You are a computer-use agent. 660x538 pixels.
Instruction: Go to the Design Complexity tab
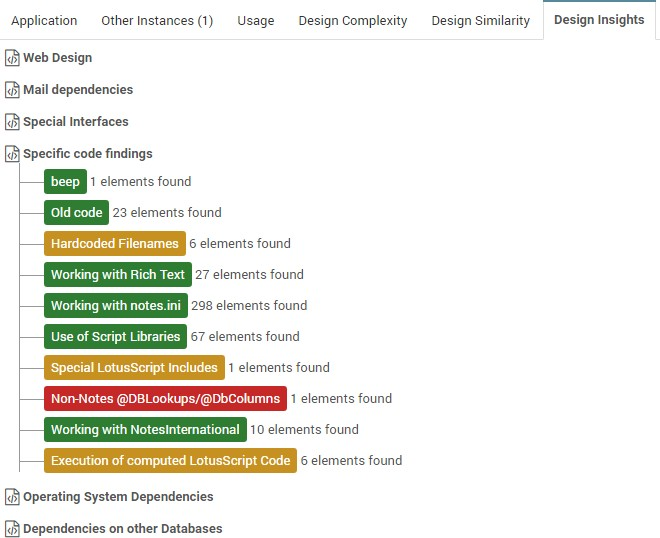[x=352, y=21]
